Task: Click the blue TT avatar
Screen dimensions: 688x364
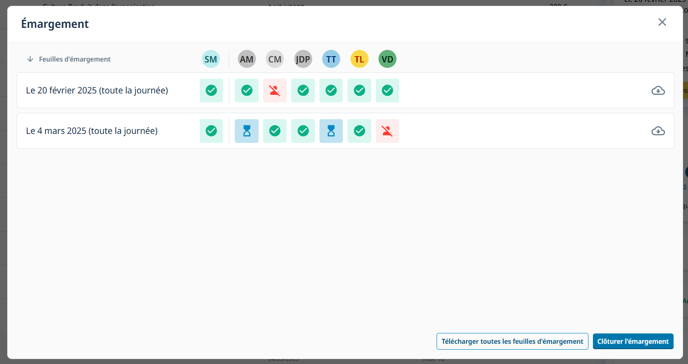Action: 331,59
